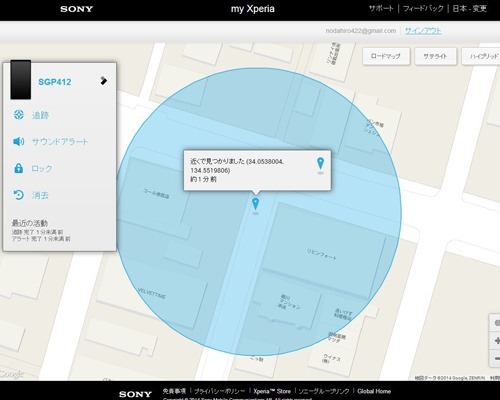Open プライバシーポリシー footer link
Viewport: 500px width, 400px height.
[219, 391]
